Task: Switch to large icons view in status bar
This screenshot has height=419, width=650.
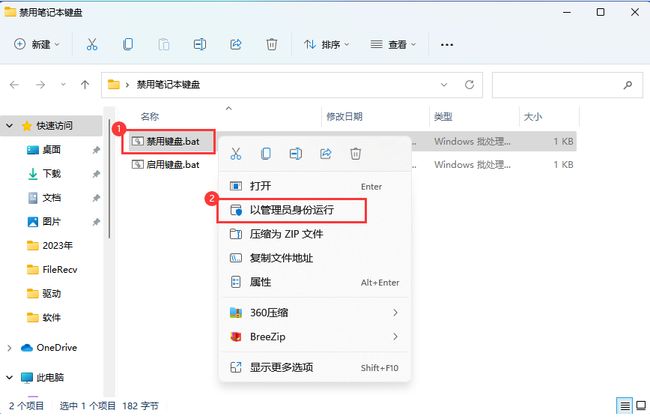Action: click(641, 405)
